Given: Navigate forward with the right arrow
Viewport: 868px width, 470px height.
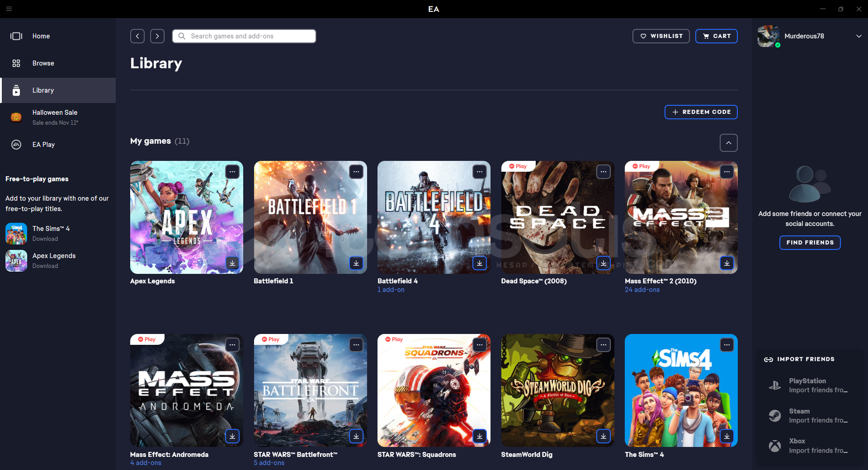Looking at the screenshot, I should click(157, 36).
